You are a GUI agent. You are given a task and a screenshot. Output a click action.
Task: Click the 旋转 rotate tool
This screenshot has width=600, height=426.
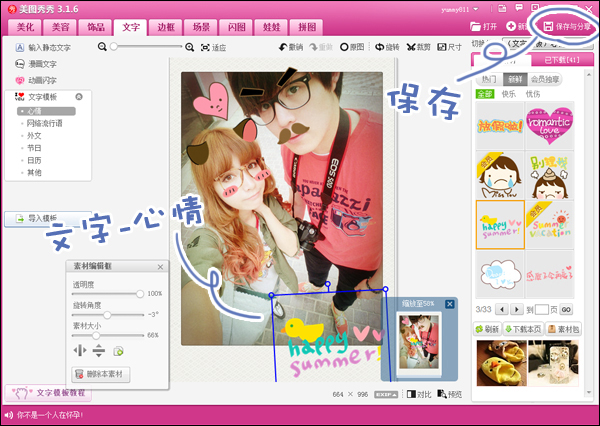click(x=387, y=47)
